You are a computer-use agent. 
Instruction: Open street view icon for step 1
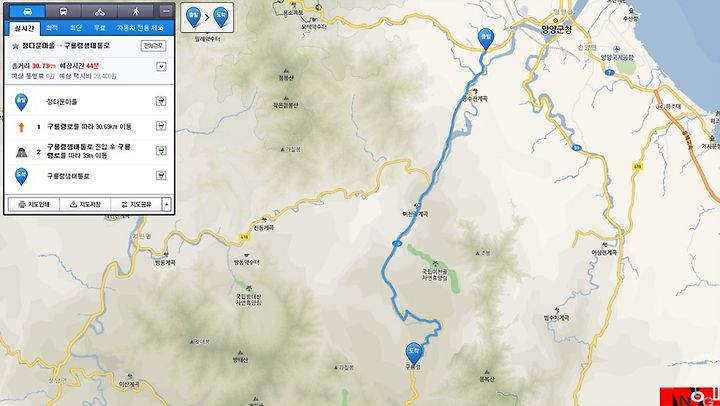[x=161, y=126]
